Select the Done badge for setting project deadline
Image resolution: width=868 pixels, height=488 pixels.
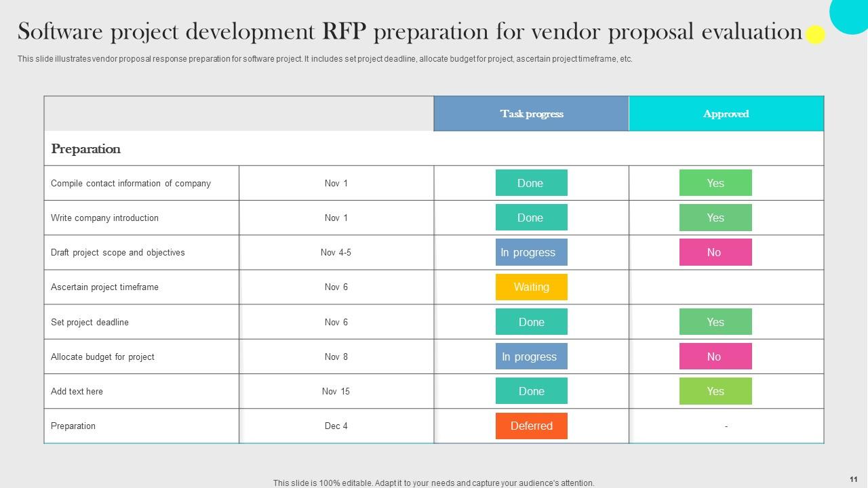click(x=531, y=321)
